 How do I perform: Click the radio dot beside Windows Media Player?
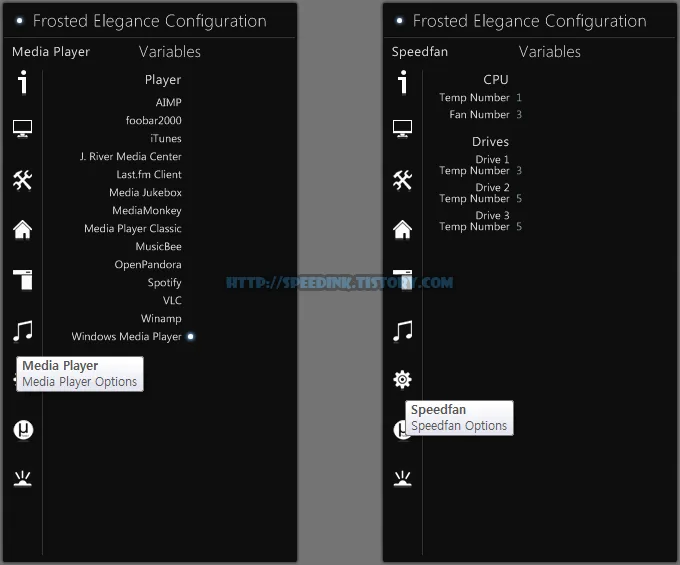(x=190, y=336)
